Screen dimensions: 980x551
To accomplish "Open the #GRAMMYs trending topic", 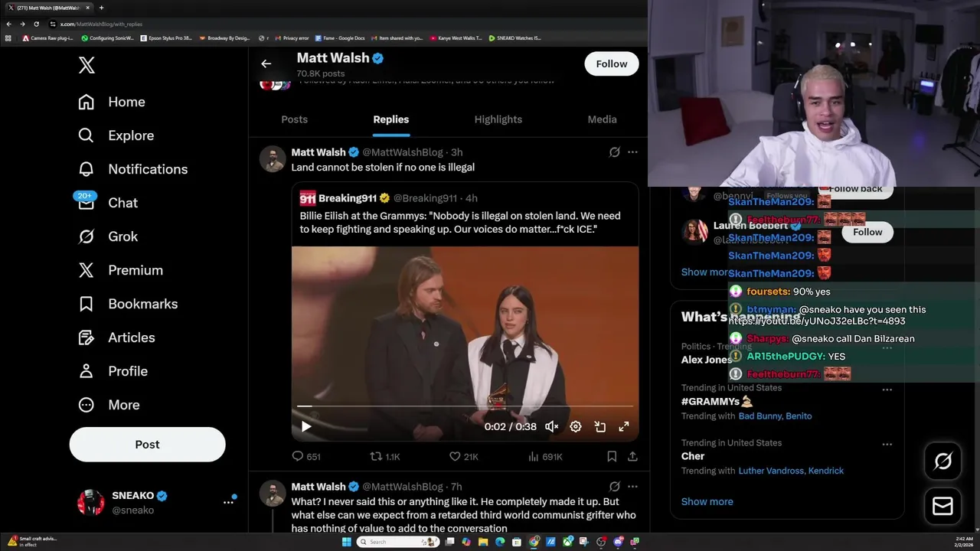I will (x=717, y=402).
